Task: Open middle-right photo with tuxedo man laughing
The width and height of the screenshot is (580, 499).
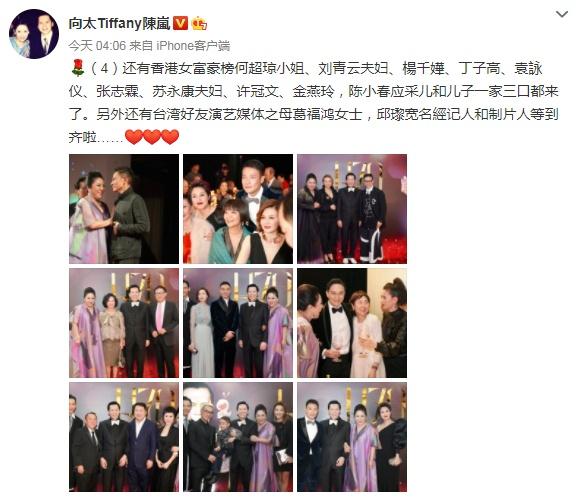Action: [352, 323]
